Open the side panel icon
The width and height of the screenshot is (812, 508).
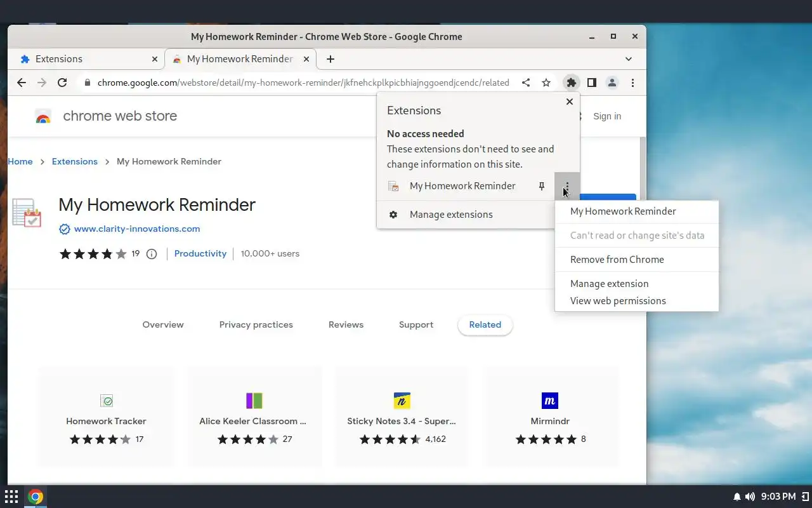pos(592,83)
